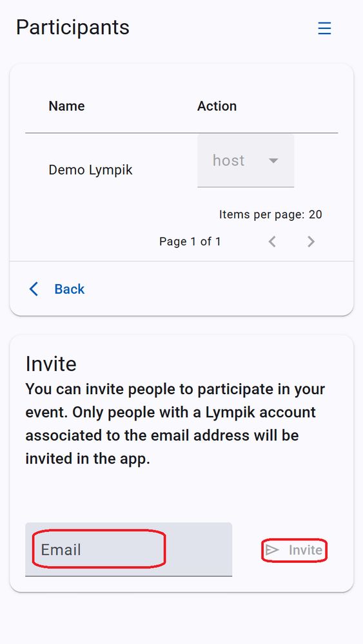
Task: Click the Action column header
Action: tap(217, 106)
